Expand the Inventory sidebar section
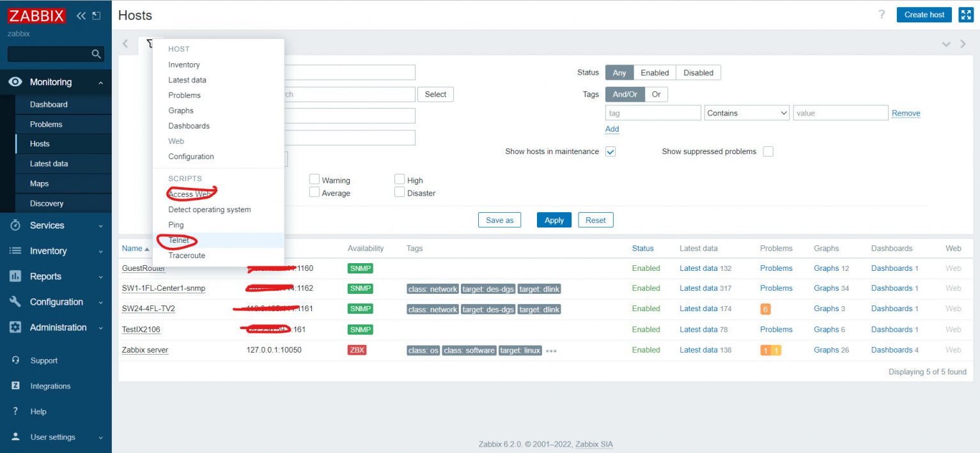Viewport: 980px width, 453px height. (x=101, y=251)
